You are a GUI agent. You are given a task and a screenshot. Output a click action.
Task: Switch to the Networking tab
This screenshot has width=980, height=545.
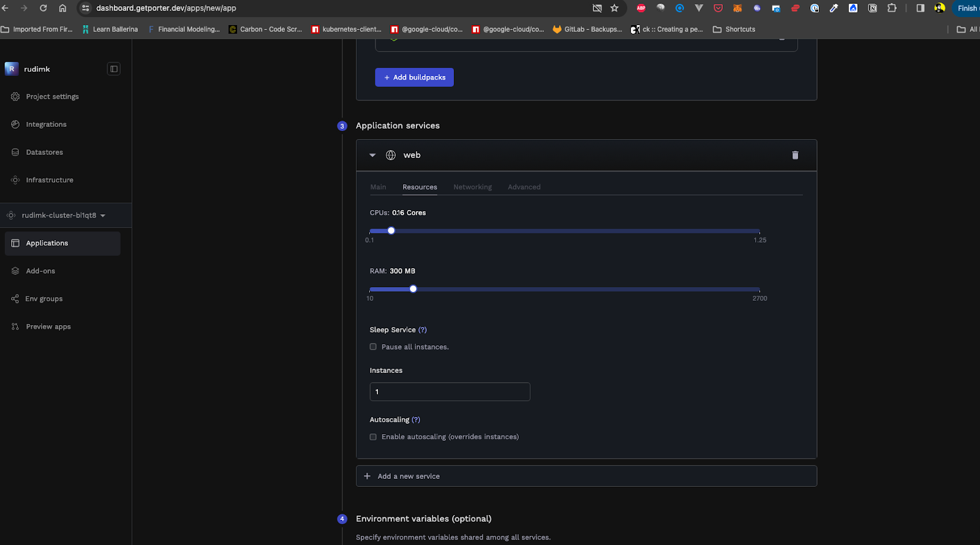coord(472,187)
